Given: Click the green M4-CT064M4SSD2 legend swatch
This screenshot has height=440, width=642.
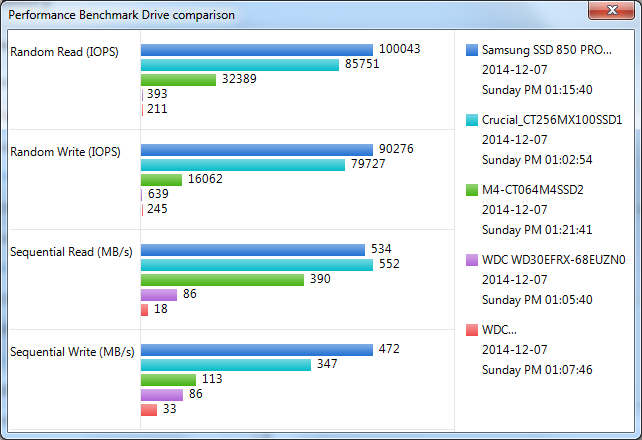Looking at the screenshot, I should tap(472, 190).
